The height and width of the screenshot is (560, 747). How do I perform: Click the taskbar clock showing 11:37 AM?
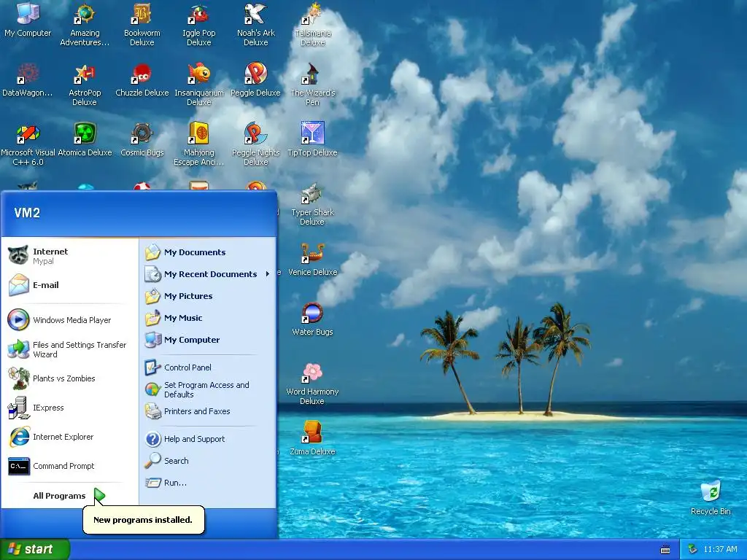point(720,549)
